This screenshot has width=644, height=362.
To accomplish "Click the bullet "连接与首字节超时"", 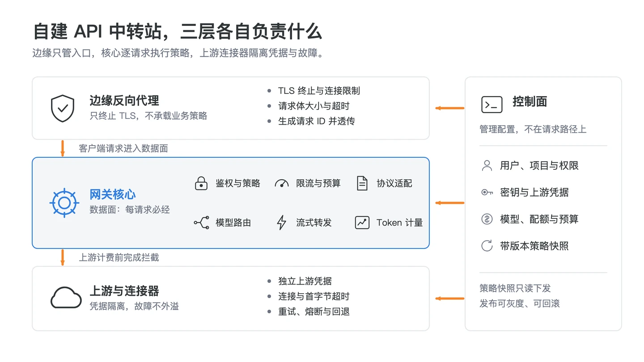I will point(314,296).
